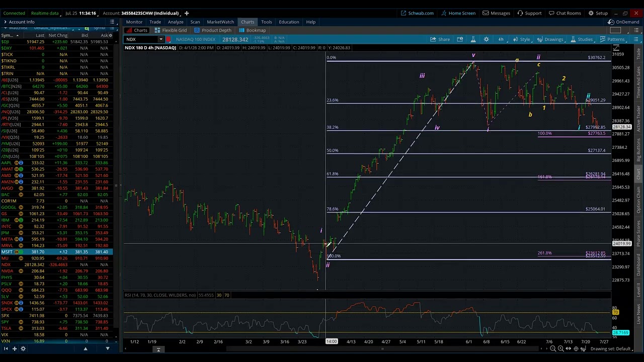Click the zoom out magnifier icon
The width and height of the screenshot is (644, 362).
[x=553, y=349]
